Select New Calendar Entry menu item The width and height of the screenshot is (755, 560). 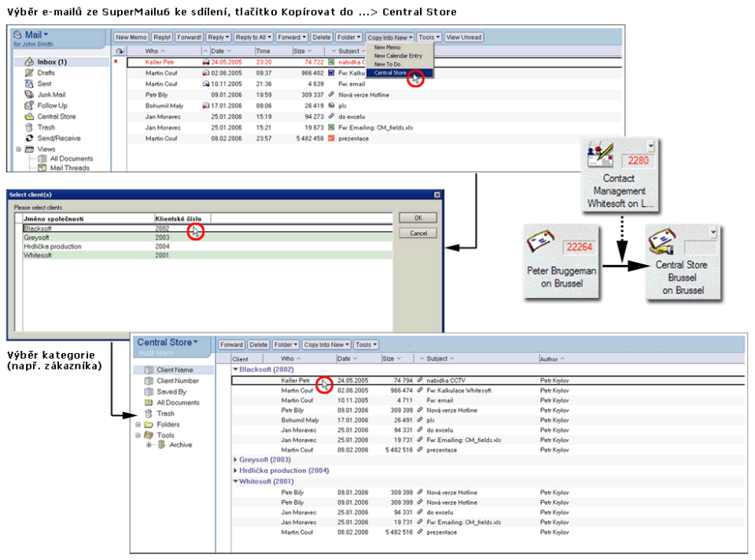397,56
